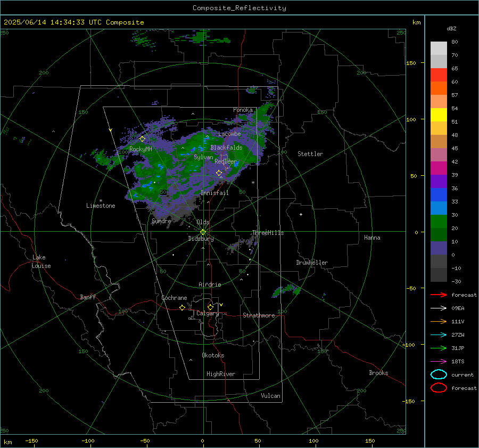Image resolution: width=479 pixels, height=448 pixels.
Task: Click the white 09EA arrow icon
Action: [439, 308]
